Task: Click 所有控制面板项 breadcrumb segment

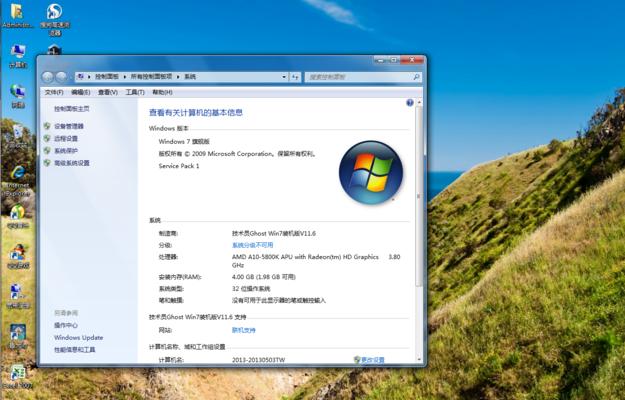Action: 151,76
